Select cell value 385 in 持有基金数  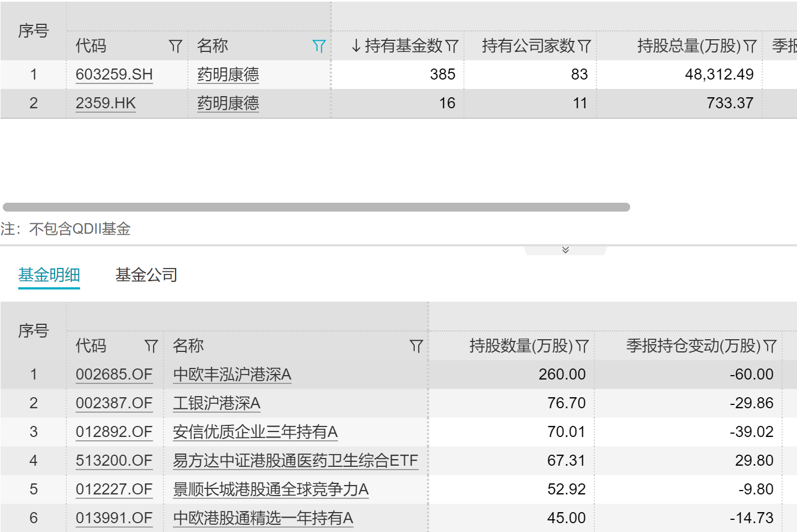[443, 74]
